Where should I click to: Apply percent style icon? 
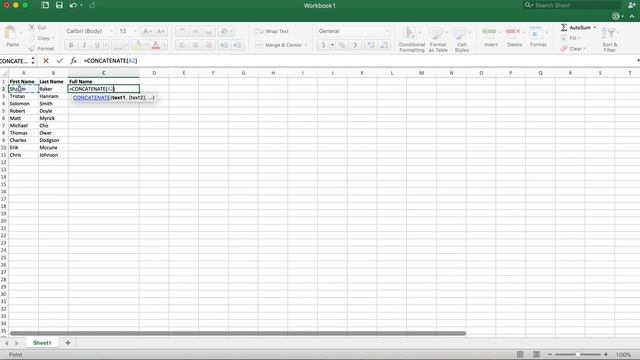point(342,44)
